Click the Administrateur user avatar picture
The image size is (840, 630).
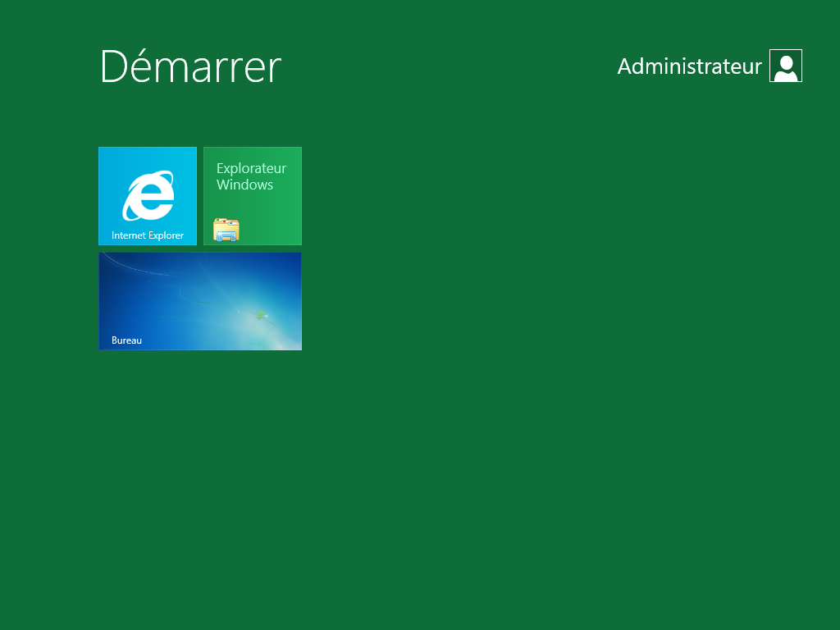tap(785, 66)
